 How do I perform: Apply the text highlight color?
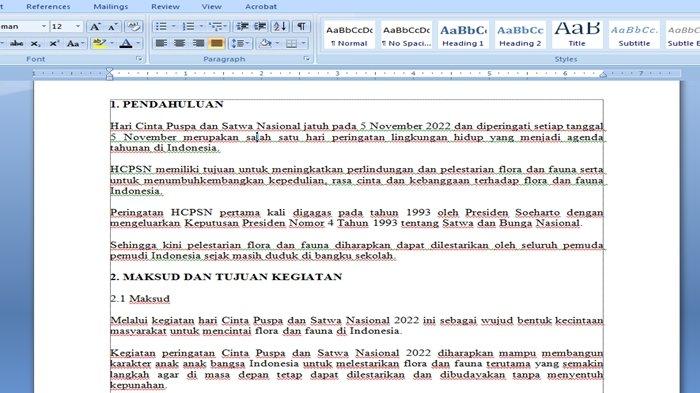pos(99,43)
